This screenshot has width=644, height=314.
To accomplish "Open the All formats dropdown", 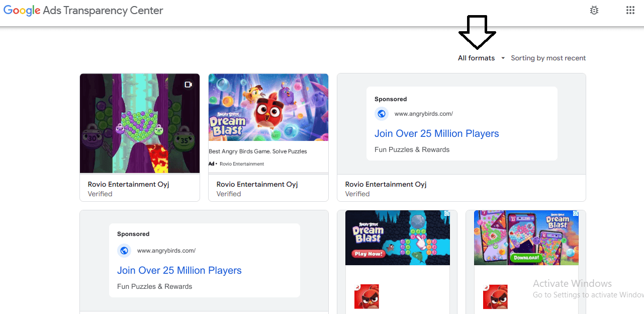I will (476, 58).
